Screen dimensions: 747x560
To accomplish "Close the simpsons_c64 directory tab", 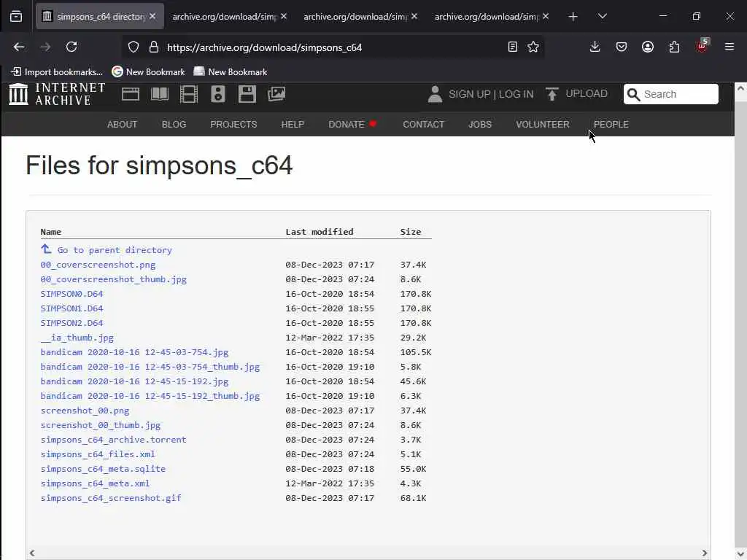I will tap(152, 16).
